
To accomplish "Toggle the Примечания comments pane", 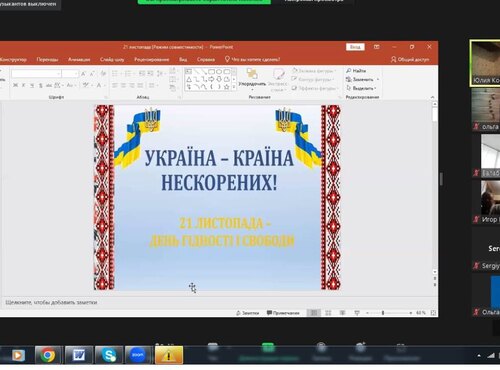I will coord(283,313).
